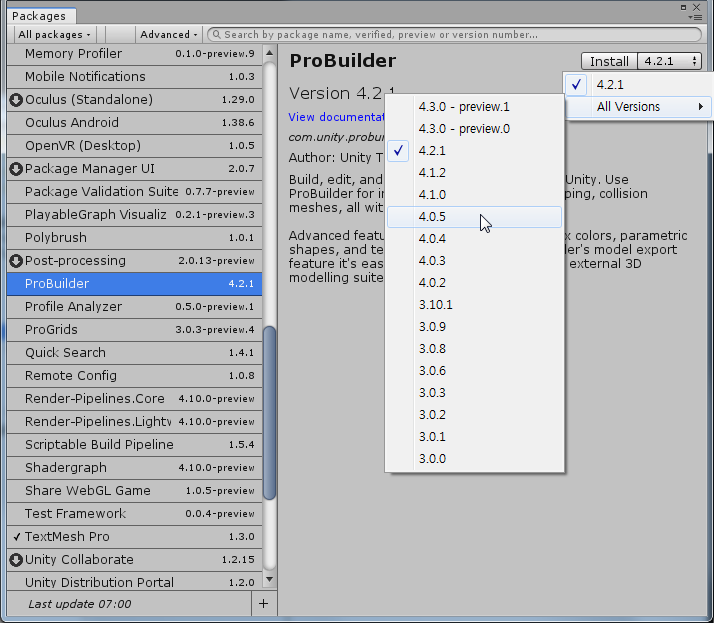
Task: Open the window context menu icon
Action: 695,17
